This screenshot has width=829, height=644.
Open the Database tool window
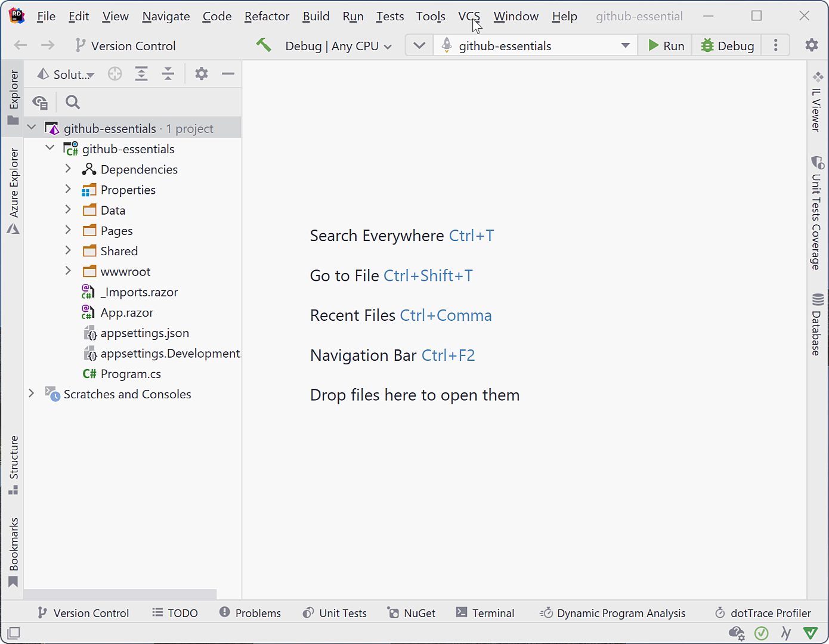(817, 325)
